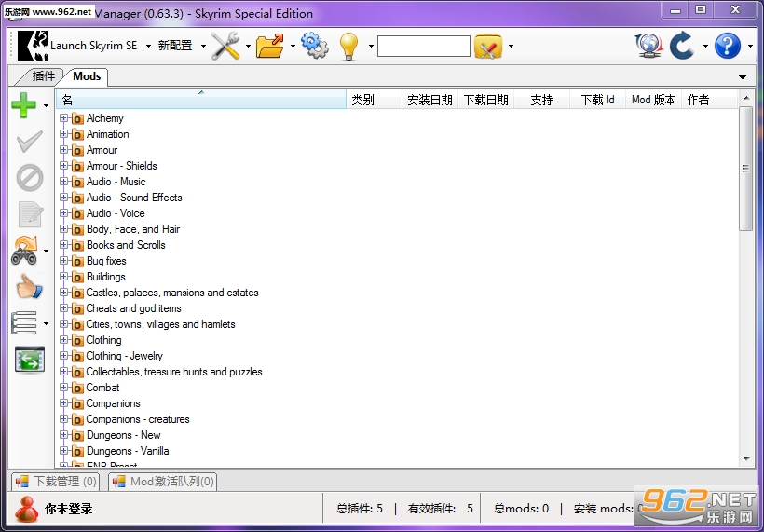This screenshot has height=532, width=764.
Task: Deactivate mod using the prohibited circle icon
Action: pos(30,177)
